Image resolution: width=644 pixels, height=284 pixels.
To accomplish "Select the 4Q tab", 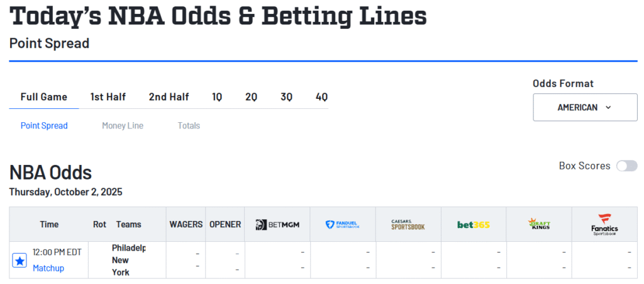I will 321,97.
